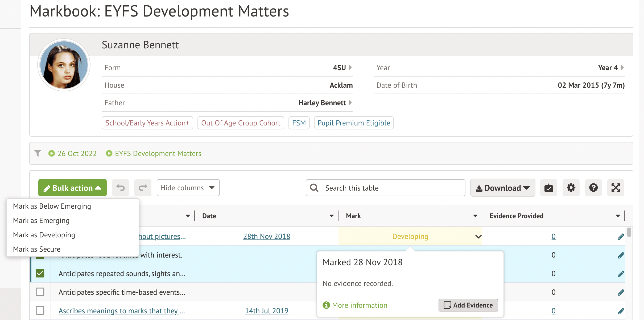Screen dimensions: 644x320
Task: Click the table vertical scrollbar handle
Action: click(x=629, y=232)
